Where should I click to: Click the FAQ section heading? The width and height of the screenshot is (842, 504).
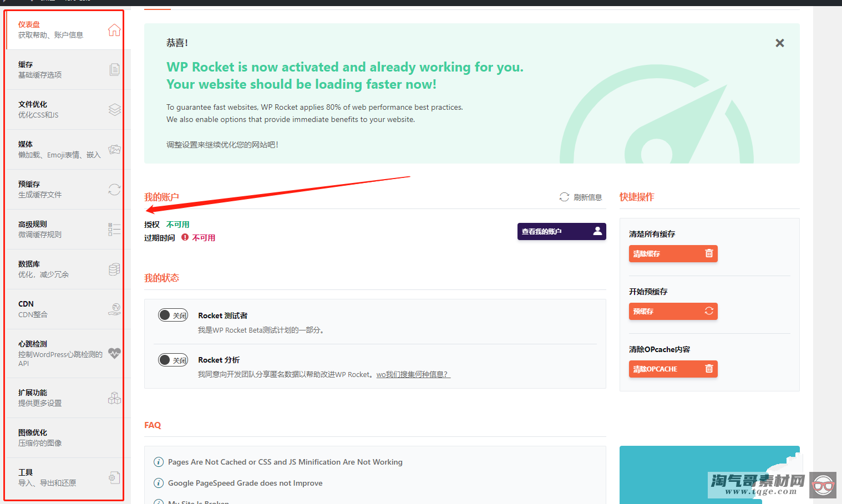pyautogui.click(x=153, y=425)
